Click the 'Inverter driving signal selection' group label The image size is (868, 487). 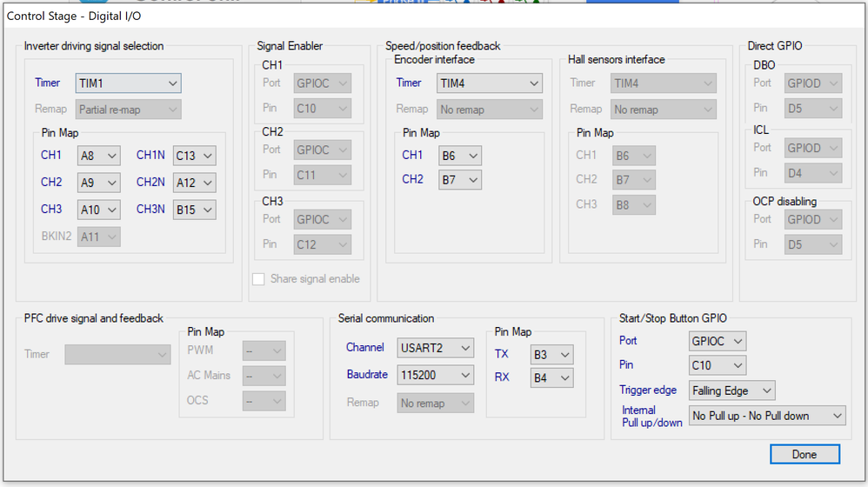tap(94, 46)
